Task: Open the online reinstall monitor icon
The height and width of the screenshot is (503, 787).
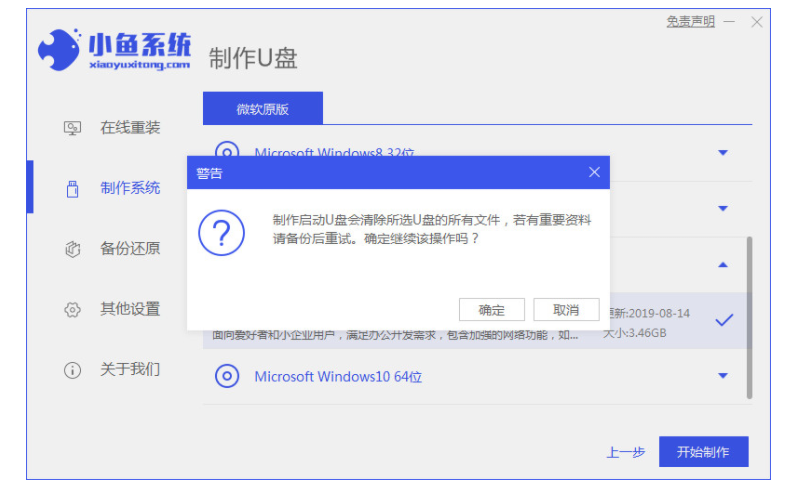Action: pos(72,128)
